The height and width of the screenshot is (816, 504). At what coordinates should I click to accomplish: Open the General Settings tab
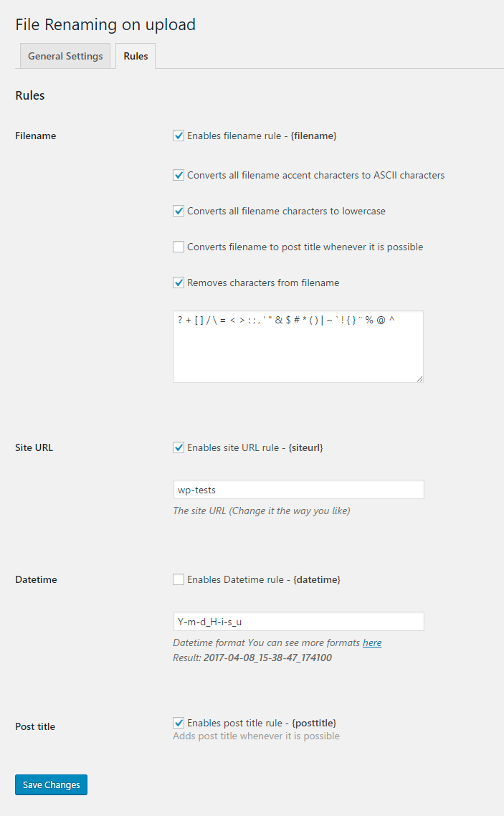(65, 56)
